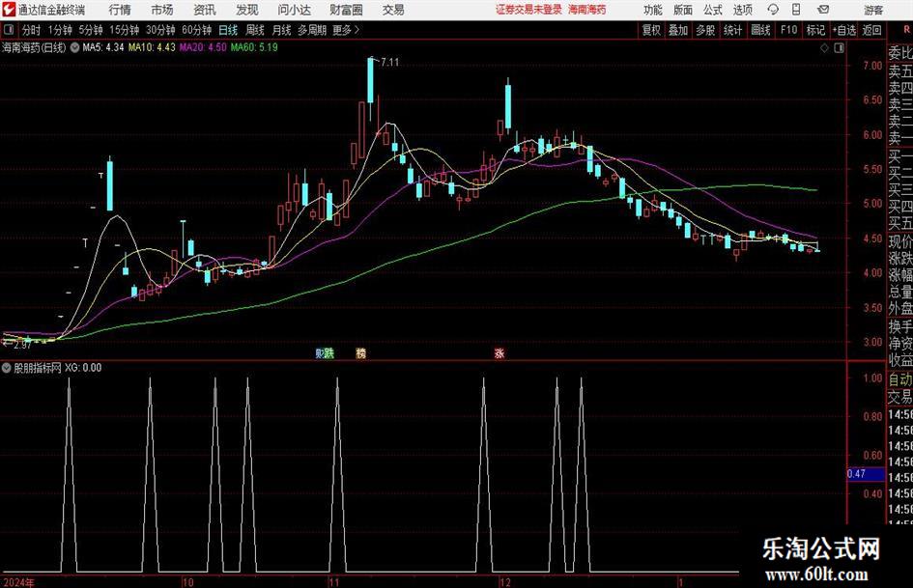Click the red R icon at top right
The width and height of the screenshot is (913, 588).
(x=906, y=30)
